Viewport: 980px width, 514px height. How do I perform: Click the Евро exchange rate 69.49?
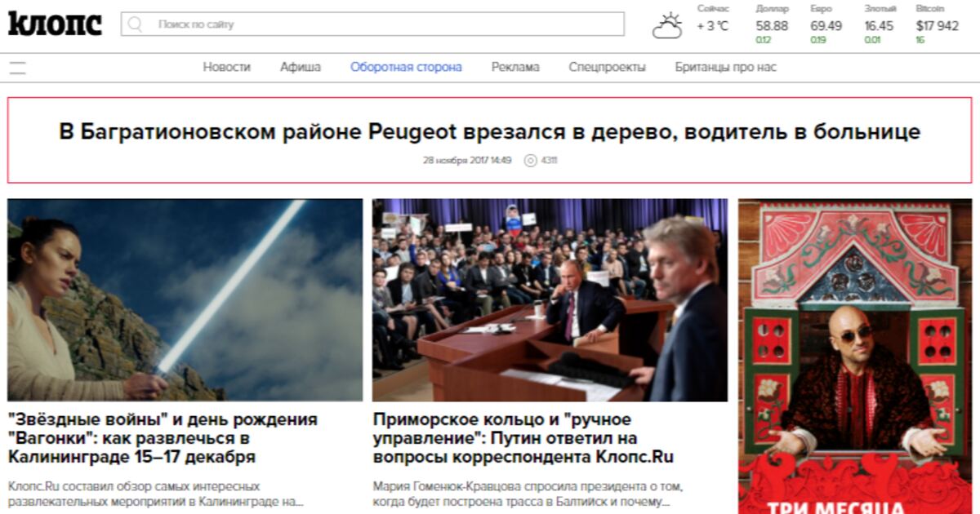(826, 26)
